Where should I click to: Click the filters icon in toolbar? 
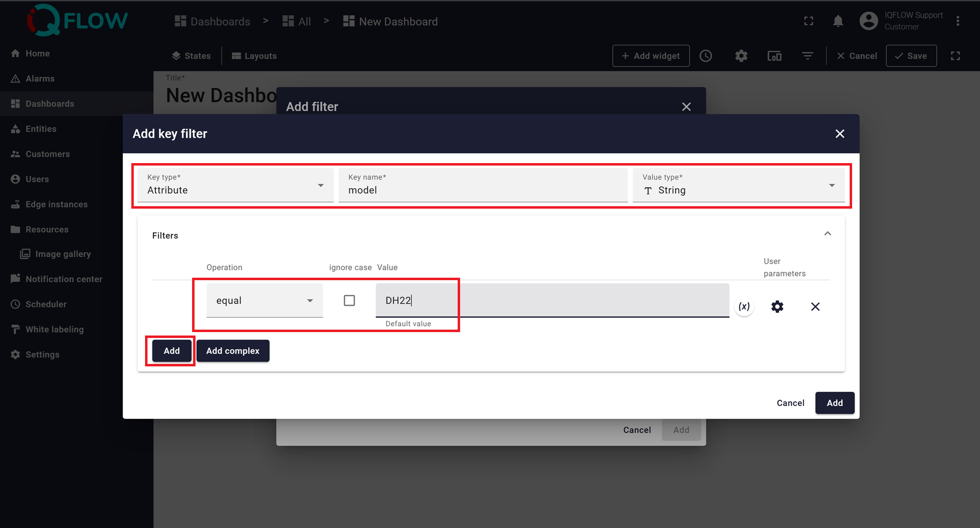808,56
